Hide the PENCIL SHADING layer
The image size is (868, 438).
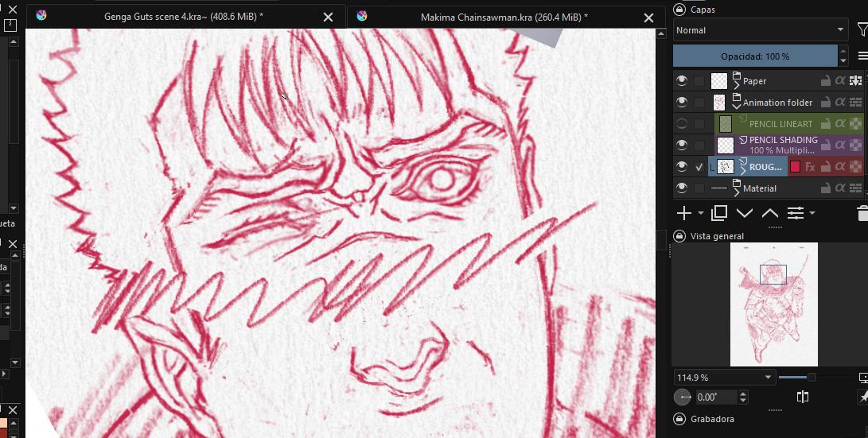(682, 145)
